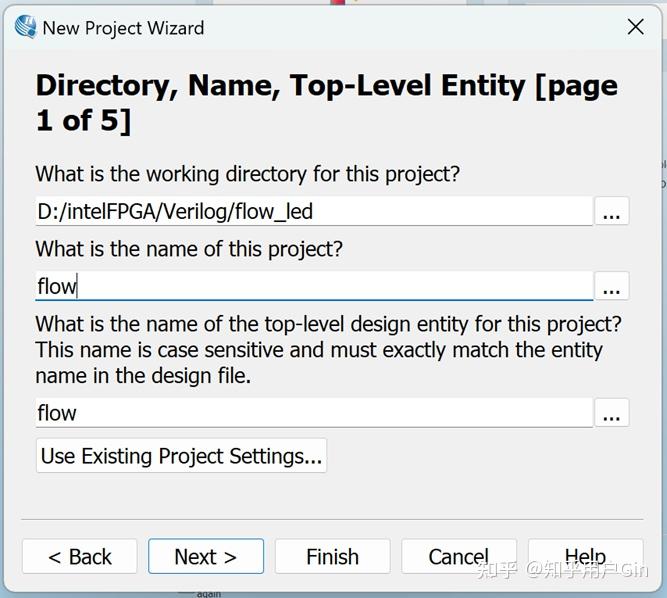Viewport: 667px width, 598px height.
Task: Open Use Existing Project Settings
Action: click(x=181, y=456)
